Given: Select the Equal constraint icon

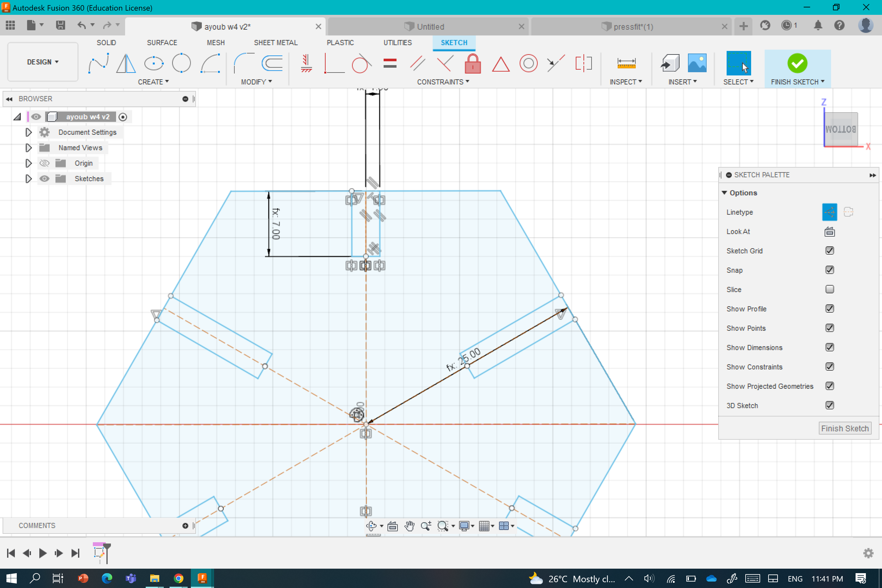Looking at the screenshot, I should click(390, 64).
